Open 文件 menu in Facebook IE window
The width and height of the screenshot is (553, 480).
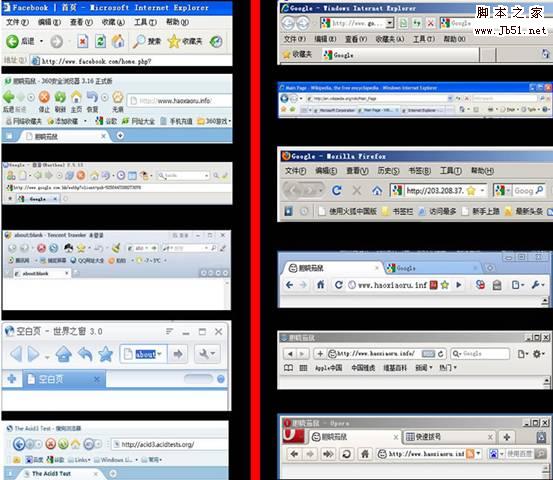point(17,22)
